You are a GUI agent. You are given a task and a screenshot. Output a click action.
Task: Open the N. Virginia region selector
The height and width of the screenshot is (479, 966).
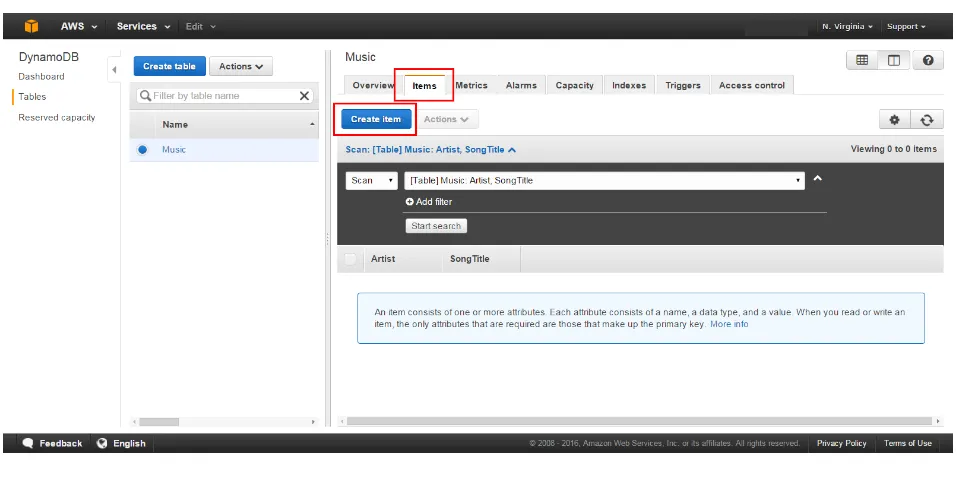coord(847,26)
